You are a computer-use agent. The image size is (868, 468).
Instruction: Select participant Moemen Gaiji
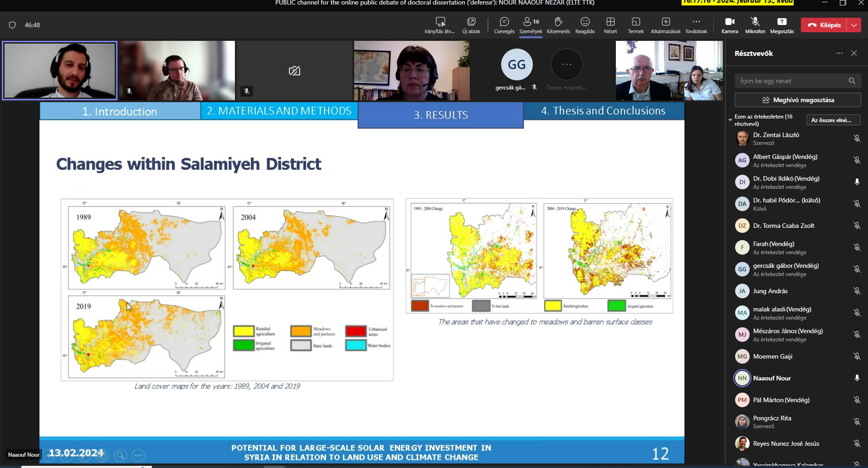[x=798, y=356]
